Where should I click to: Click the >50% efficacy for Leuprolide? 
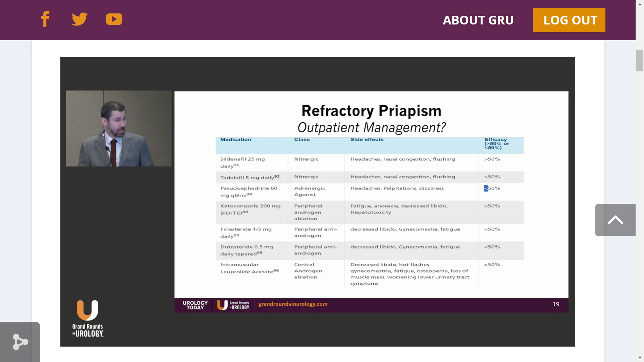(492, 265)
